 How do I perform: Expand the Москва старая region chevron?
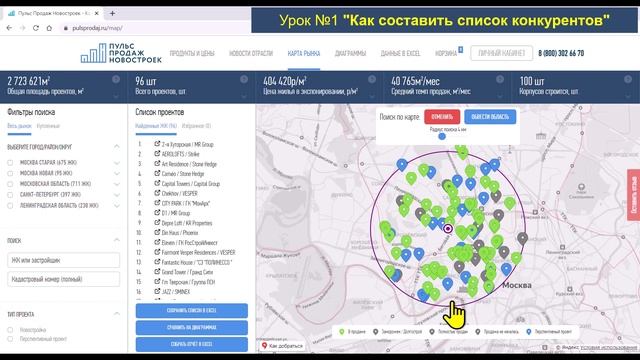tap(117, 163)
